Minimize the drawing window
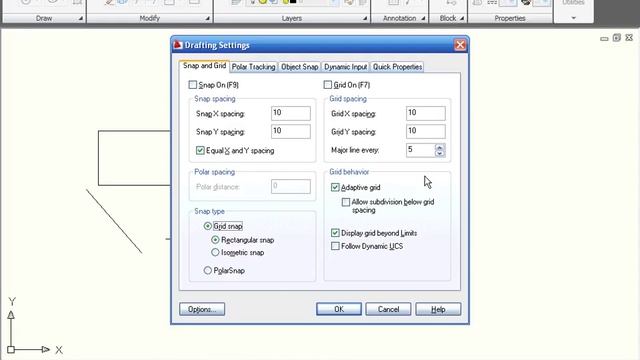640x360 pixels. click(x=604, y=39)
